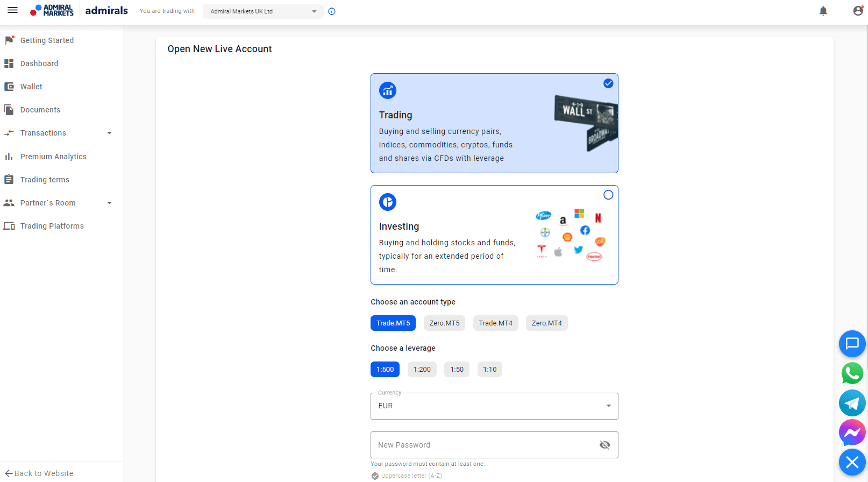This screenshot has height=482, width=868.
Task: Click the Documents icon in sidebar
Action: [9, 110]
